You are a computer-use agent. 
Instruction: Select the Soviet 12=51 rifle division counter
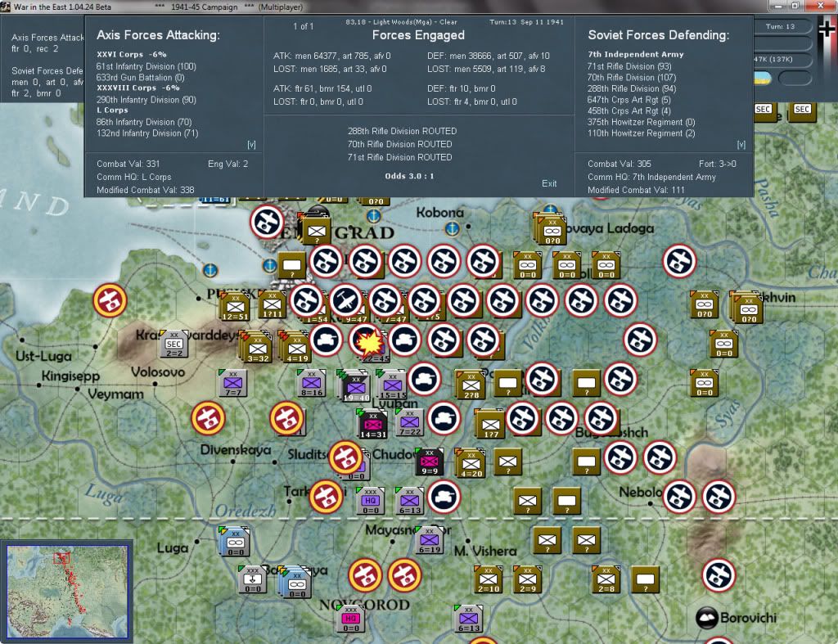point(235,308)
